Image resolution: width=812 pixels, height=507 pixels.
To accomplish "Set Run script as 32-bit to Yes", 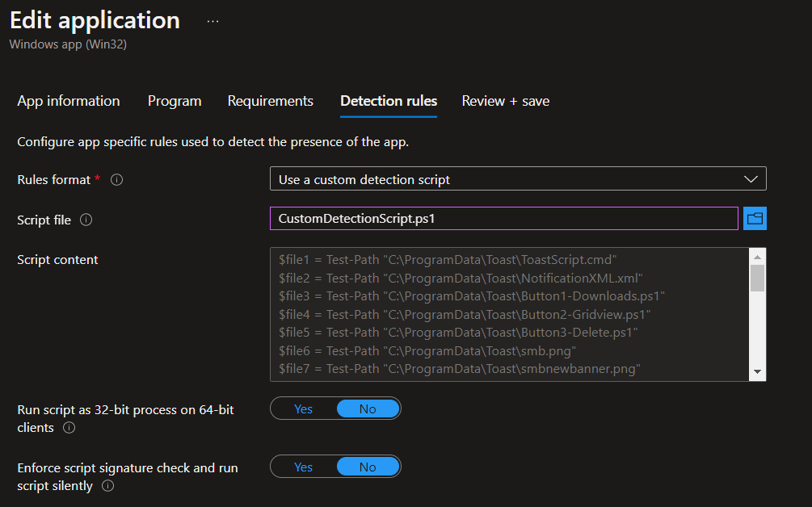I will tap(304, 409).
